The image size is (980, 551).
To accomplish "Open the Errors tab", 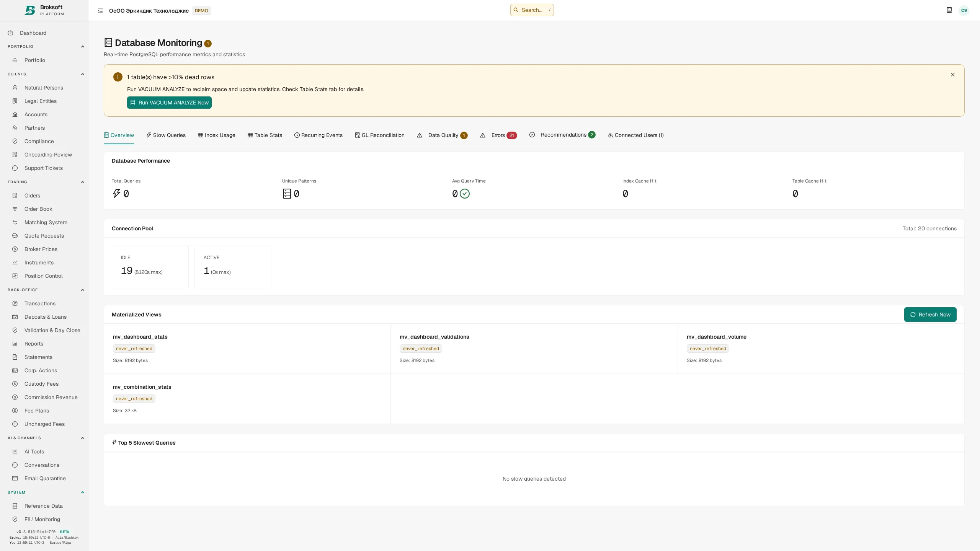I will coord(498,135).
